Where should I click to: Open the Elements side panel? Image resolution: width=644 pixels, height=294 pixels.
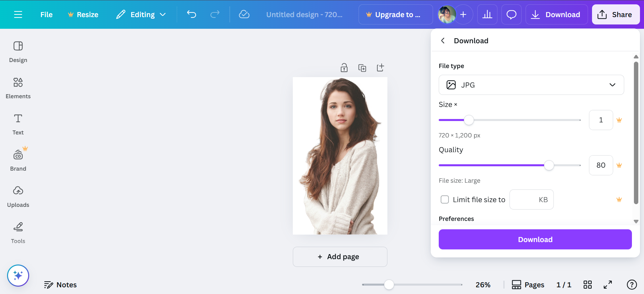point(18,88)
